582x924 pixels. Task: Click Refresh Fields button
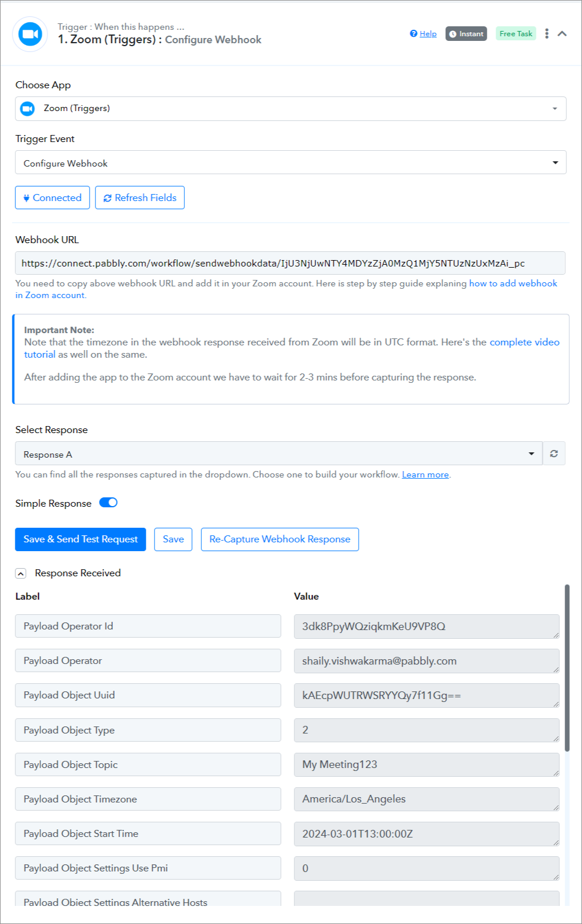[140, 198]
